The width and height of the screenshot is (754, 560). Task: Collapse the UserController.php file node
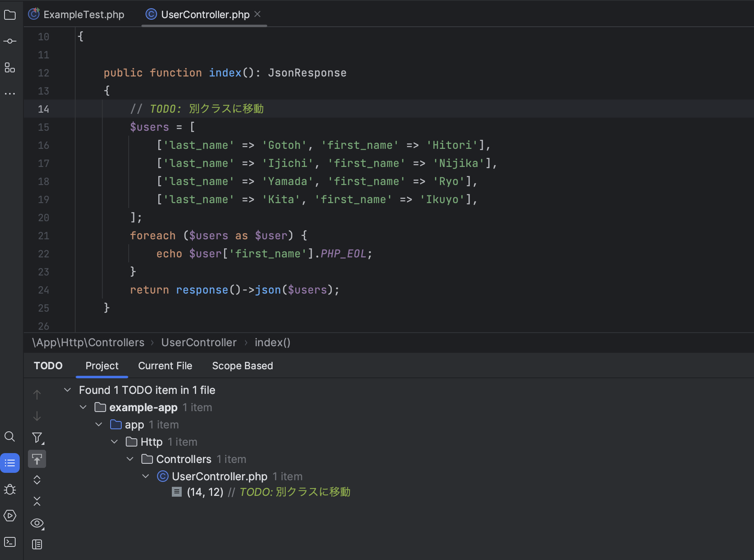click(x=146, y=476)
